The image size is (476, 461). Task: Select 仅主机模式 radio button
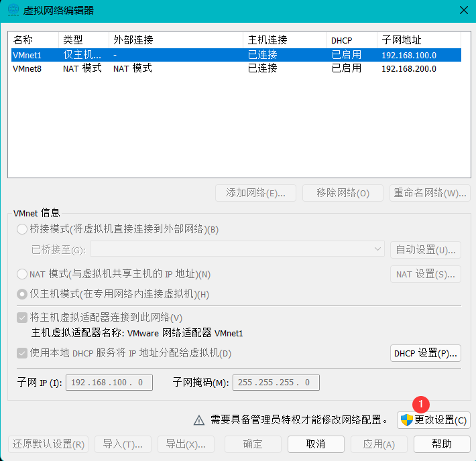[22, 294]
